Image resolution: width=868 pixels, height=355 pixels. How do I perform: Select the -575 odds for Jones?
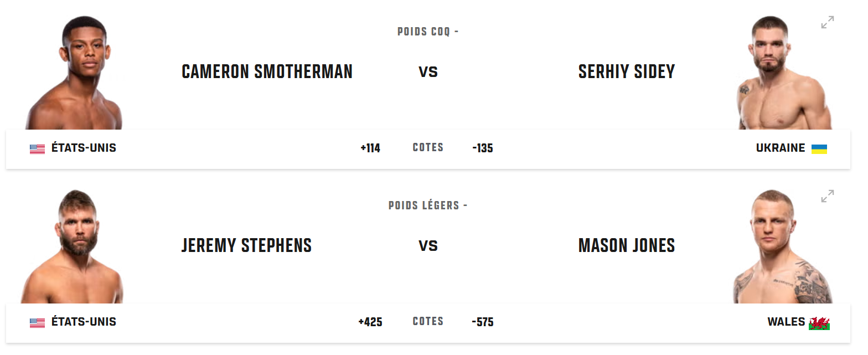pyautogui.click(x=483, y=322)
